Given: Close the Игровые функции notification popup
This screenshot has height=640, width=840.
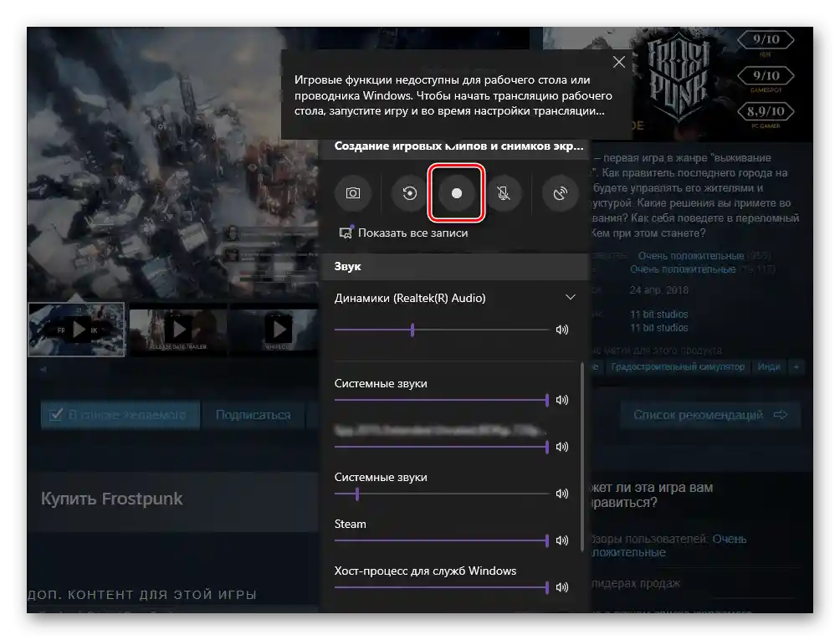Looking at the screenshot, I should pyautogui.click(x=619, y=62).
